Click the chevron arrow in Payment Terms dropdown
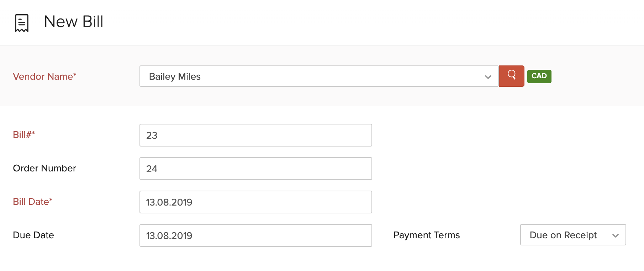Image resolution: width=644 pixels, height=271 pixels. [x=615, y=235]
